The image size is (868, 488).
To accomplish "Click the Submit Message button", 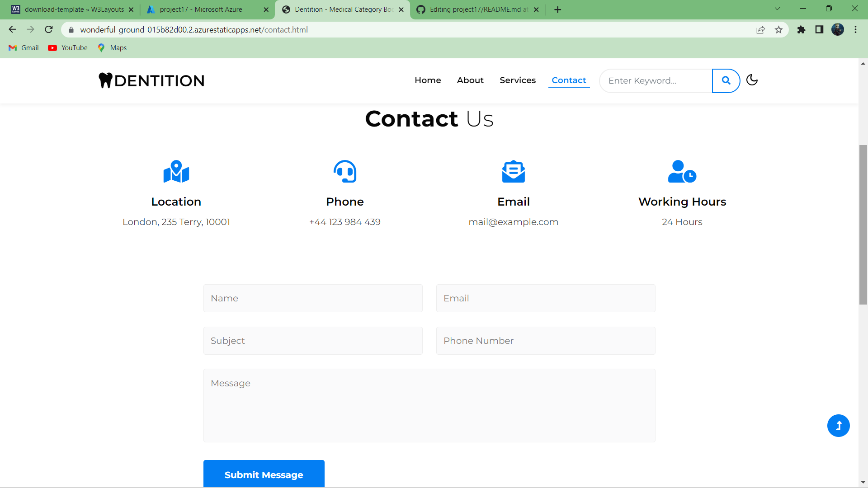I will point(264,474).
